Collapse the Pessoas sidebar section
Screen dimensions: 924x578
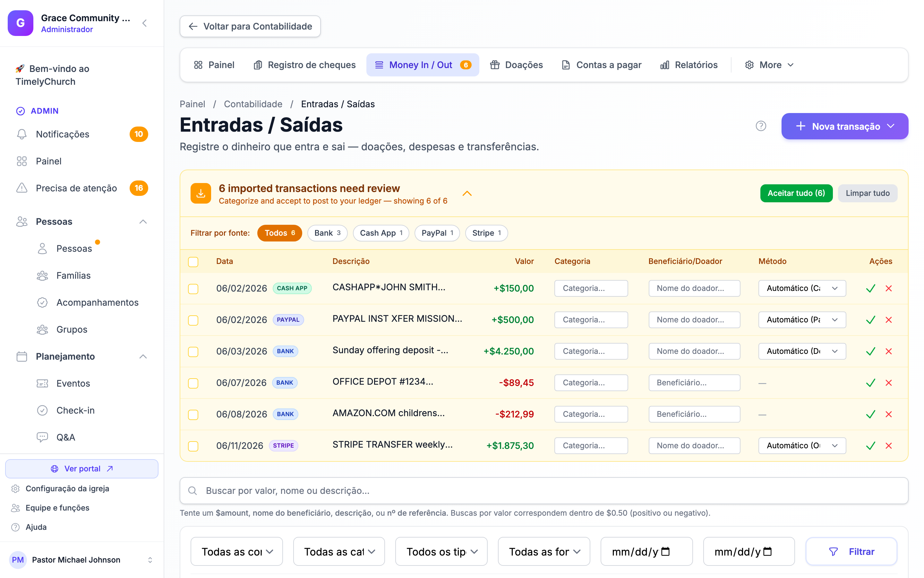coord(143,222)
